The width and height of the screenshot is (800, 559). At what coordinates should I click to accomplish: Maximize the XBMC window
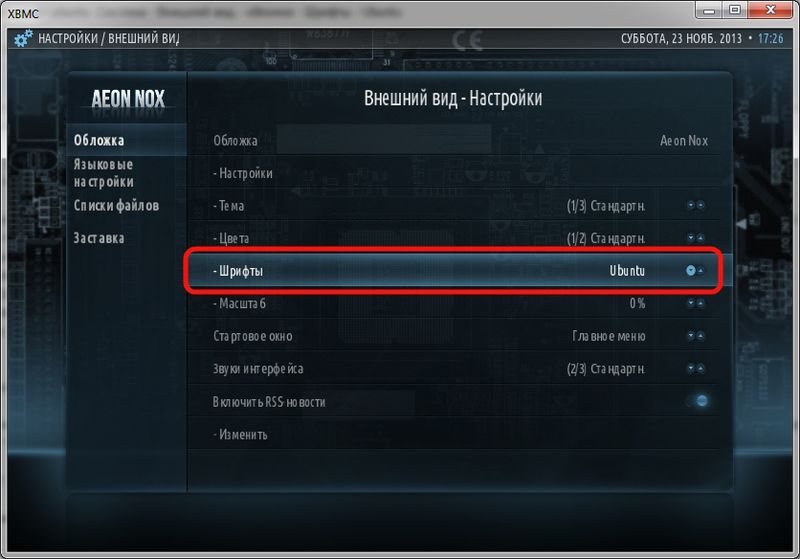tap(735, 10)
